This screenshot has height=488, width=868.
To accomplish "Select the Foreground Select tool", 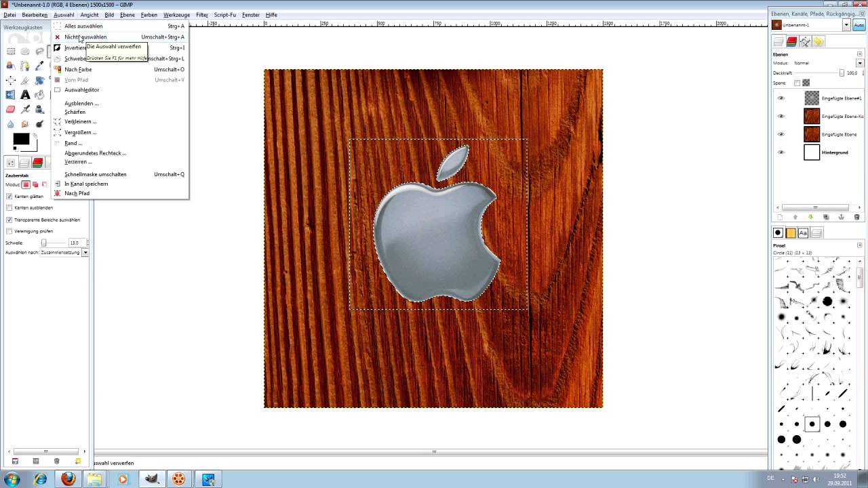I will [x=11, y=65].
